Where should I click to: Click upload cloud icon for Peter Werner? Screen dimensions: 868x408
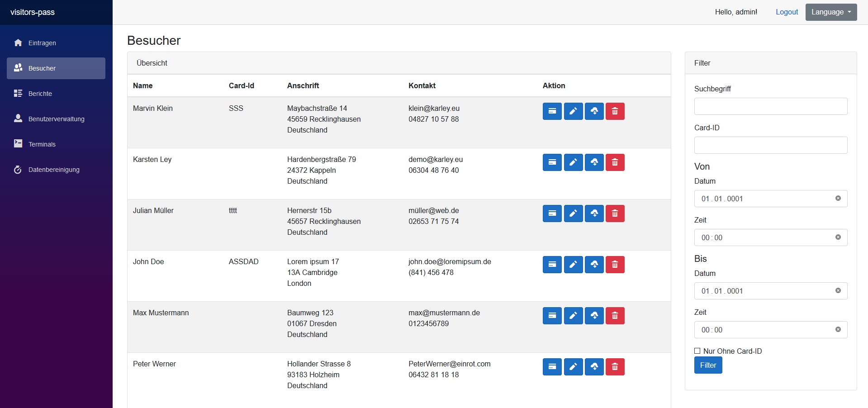594,367
